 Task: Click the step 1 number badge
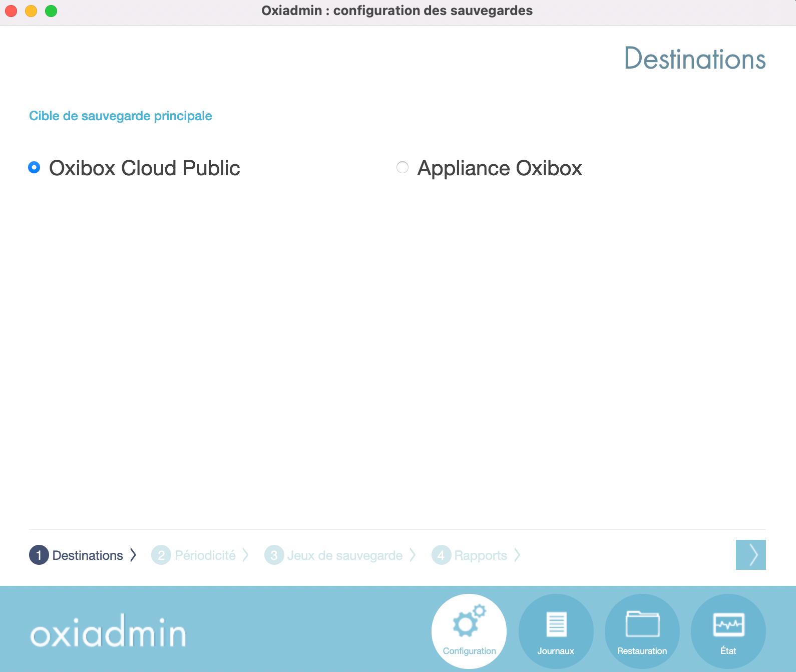39,555
